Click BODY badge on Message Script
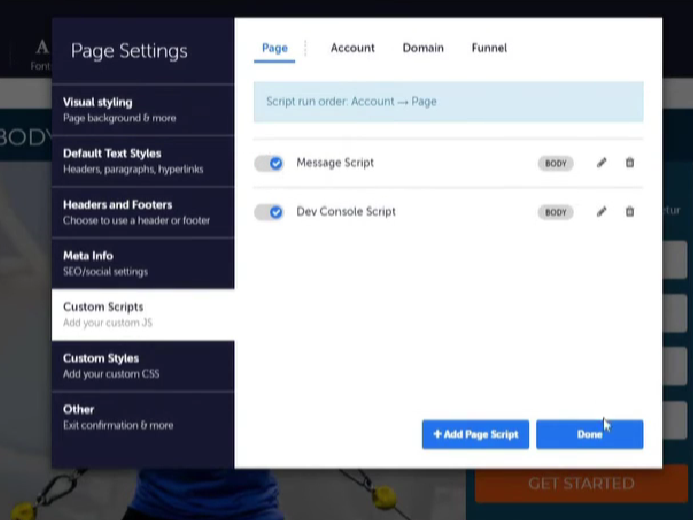The width and height of the screenshot is (693, 520). [555, 163]
